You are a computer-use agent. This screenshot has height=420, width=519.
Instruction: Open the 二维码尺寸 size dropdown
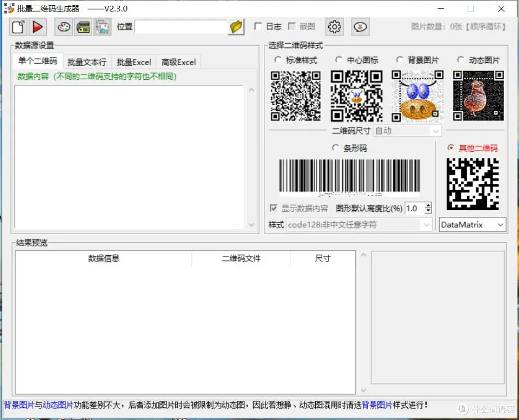point(407,131)
